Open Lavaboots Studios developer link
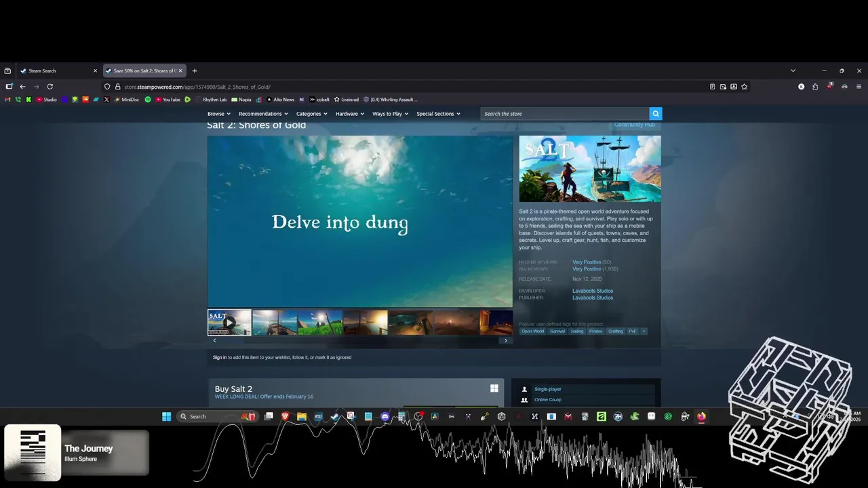The height and width of the screenshot is (488, 868). pyautogui.click(x=593, y=291)
